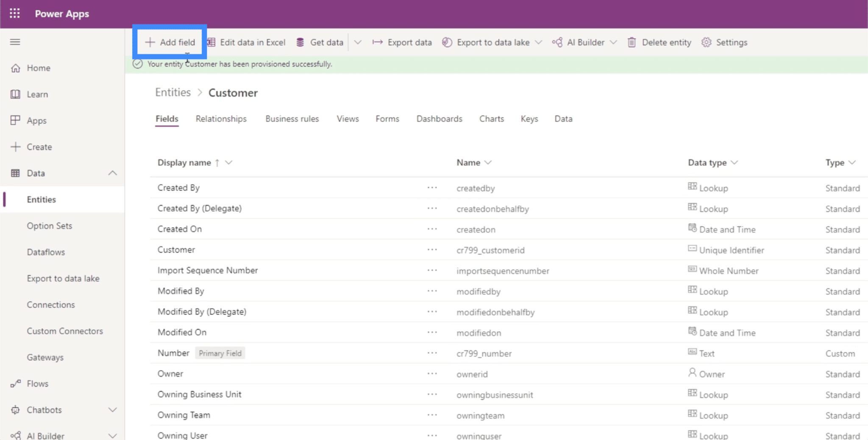
Task: Click the Delete entity button
Action: click(659, 42)
